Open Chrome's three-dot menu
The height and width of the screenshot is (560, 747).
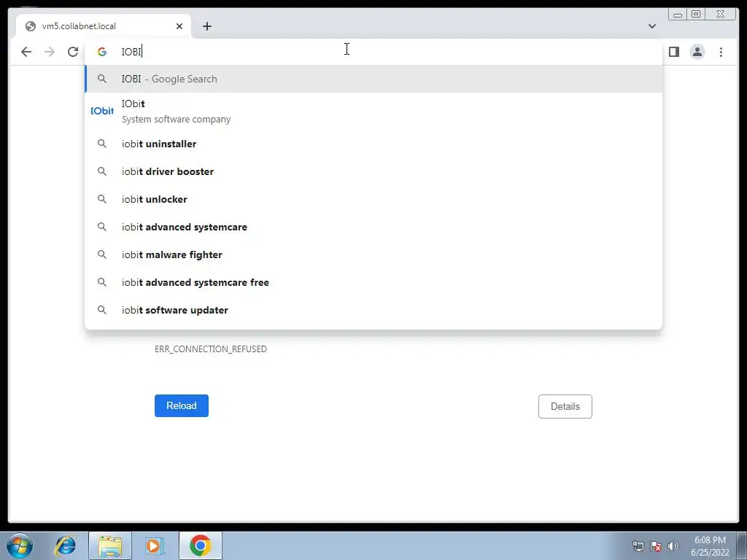point(721,52)
